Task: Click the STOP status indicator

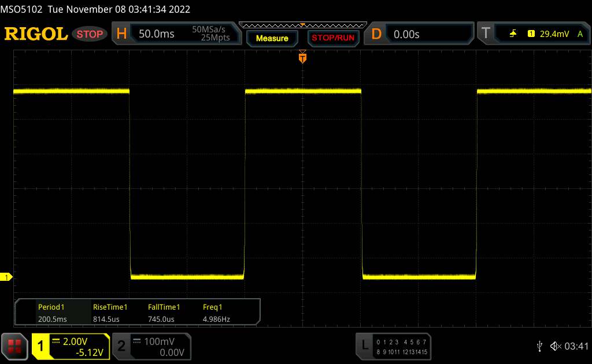Action: coord(90,34)
